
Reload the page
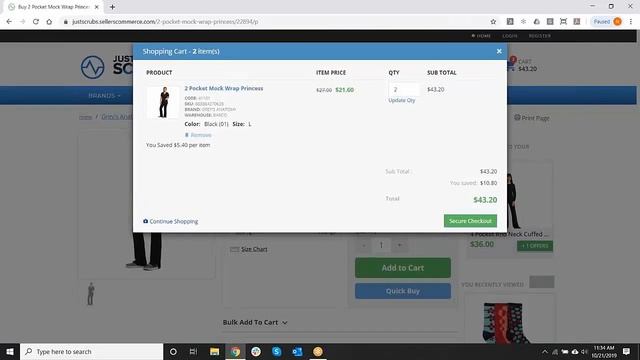(x=36, y=22)
